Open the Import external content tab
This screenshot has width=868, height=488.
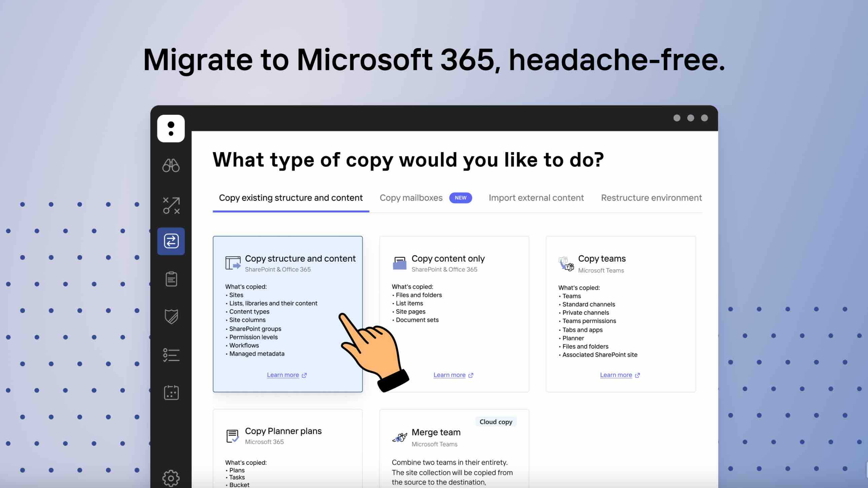[536, 198]
